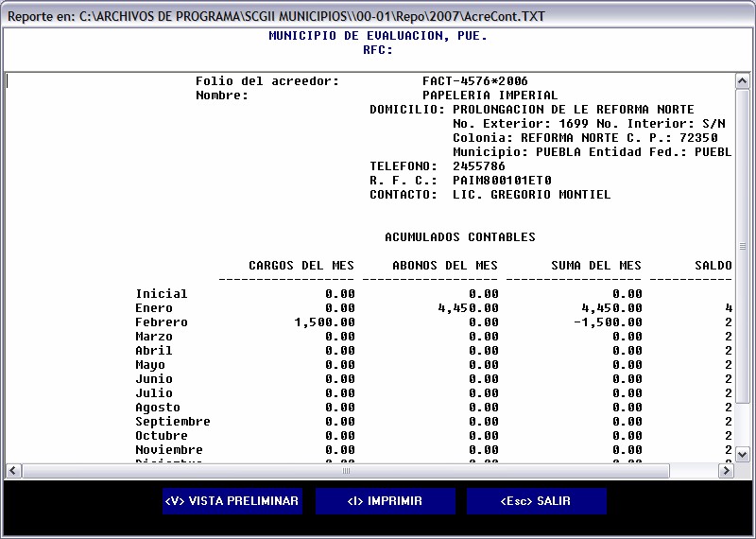Viewport: 756px width, 539px height.
Task: Click the SUMA DEL MES column header
Action: (x=596, y=266)
